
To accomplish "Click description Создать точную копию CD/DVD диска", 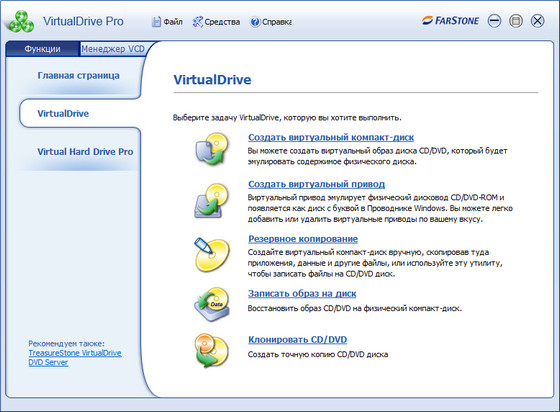I will pos(318,354).
